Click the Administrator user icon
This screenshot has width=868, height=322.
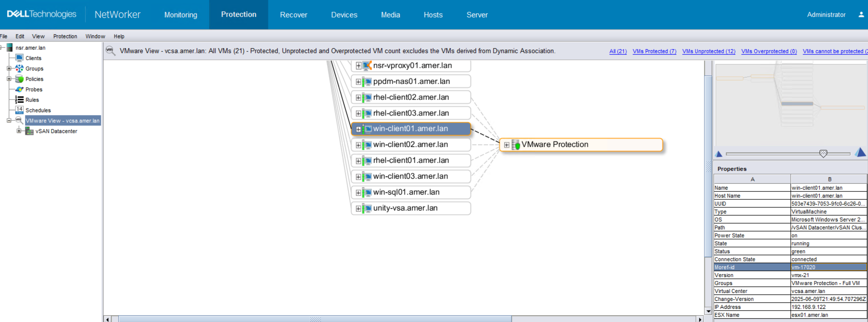click(x=861, y=15)
